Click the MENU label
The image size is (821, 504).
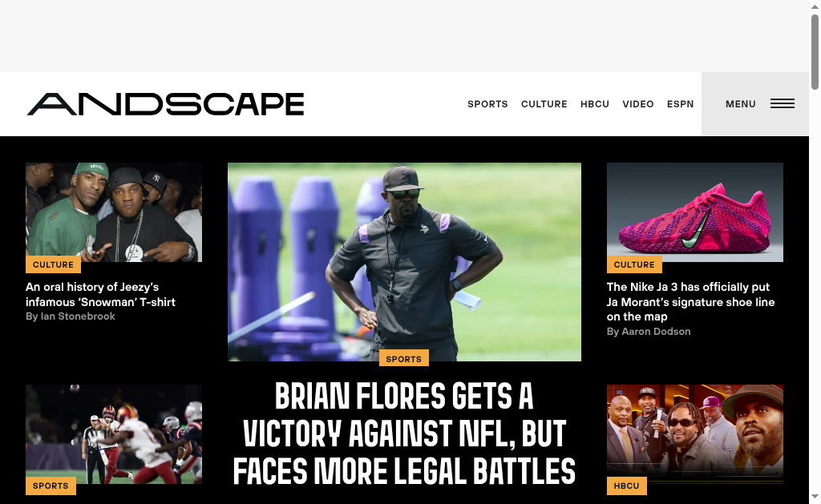pyautogui.click(x=740, y=104)
